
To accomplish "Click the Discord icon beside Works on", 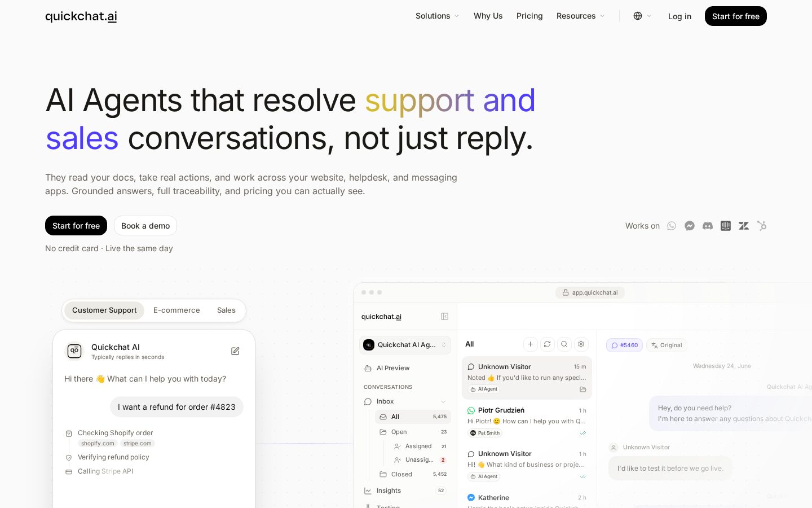I will pyautogui.click(x=708, y=226).
